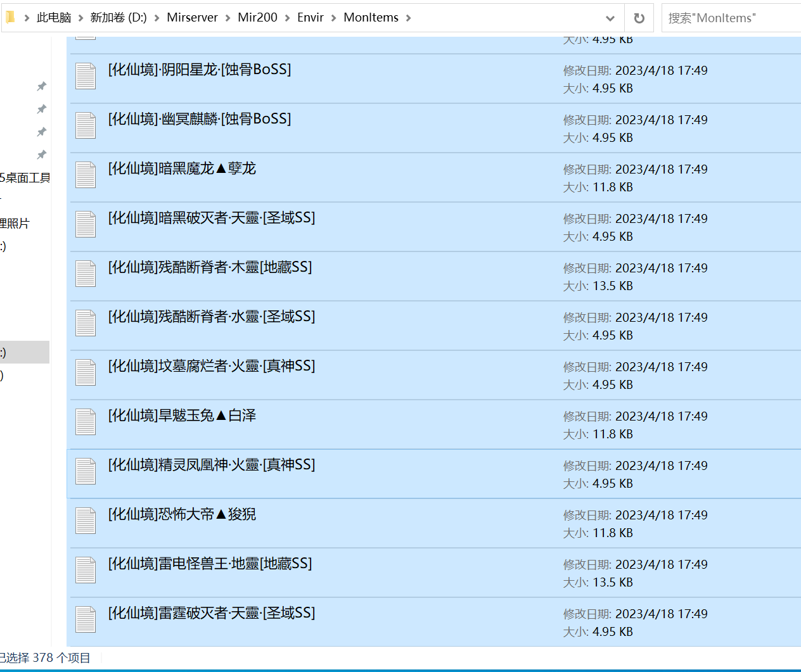The image size is (801, 672).
Task: Click file icon of 坟墓腐烂者·火靈·[真神SS]
Action: pyautogui.click(x=86, y=372)
